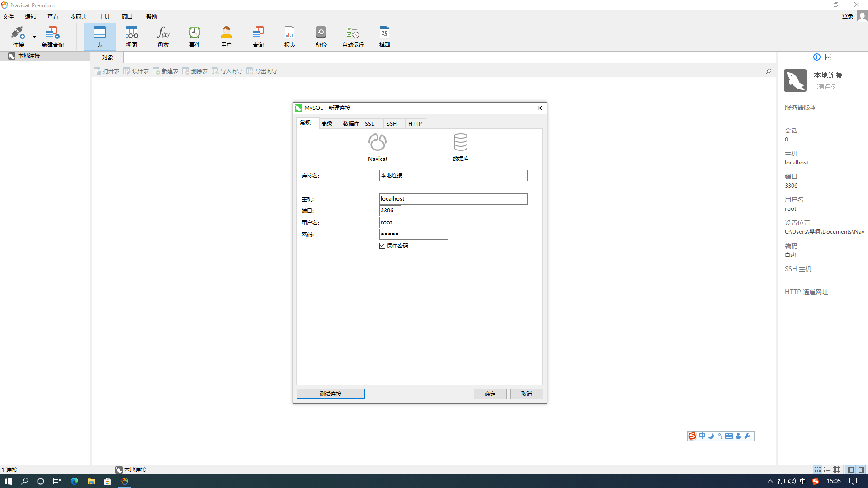Open the User (用户) toolbar icon
The image size is (868, 488).
226,33
